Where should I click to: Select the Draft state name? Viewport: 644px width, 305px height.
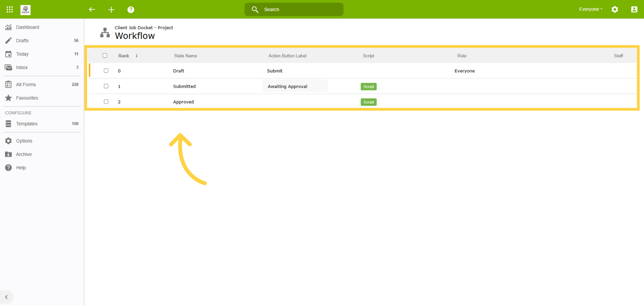178,71
